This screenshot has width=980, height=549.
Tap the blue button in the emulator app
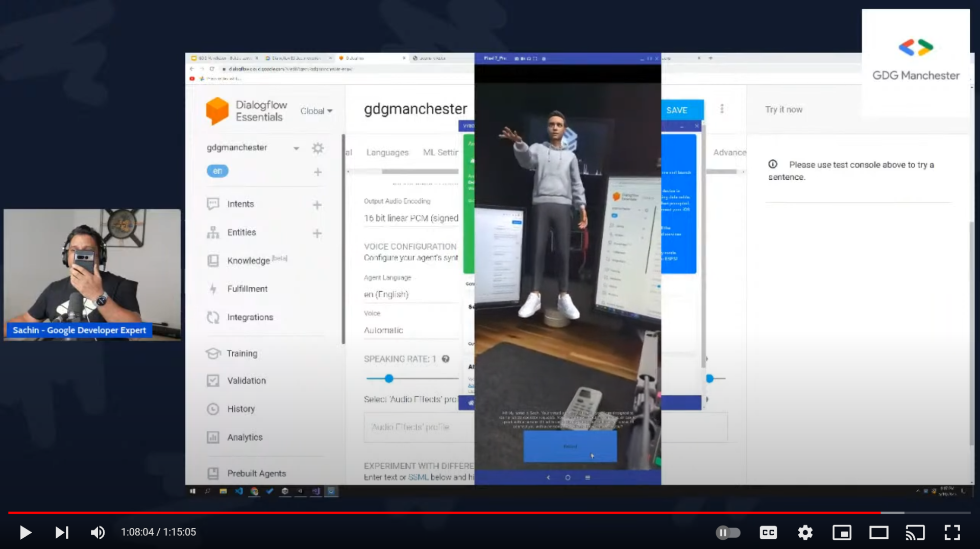570,446
